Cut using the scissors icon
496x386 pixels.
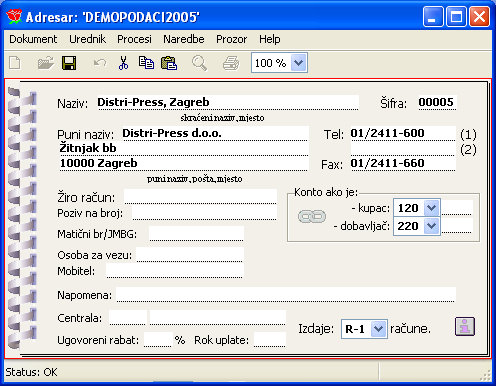[x=123, y=63]
